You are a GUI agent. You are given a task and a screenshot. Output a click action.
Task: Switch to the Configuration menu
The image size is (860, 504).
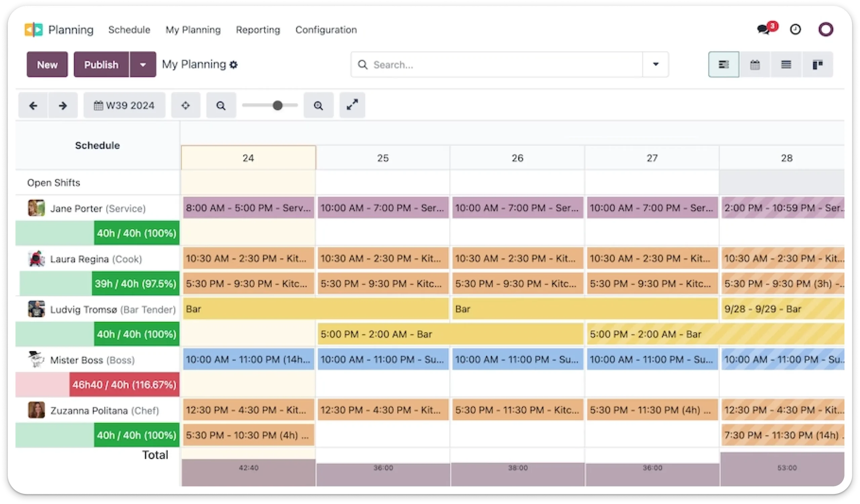[x=326, y=30]
